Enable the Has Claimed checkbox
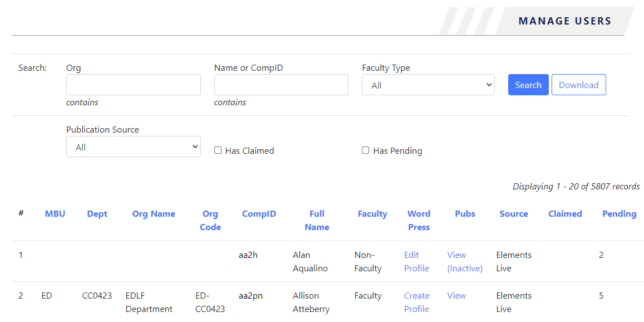This screenshot has width=644, height=322. [218, 150]
